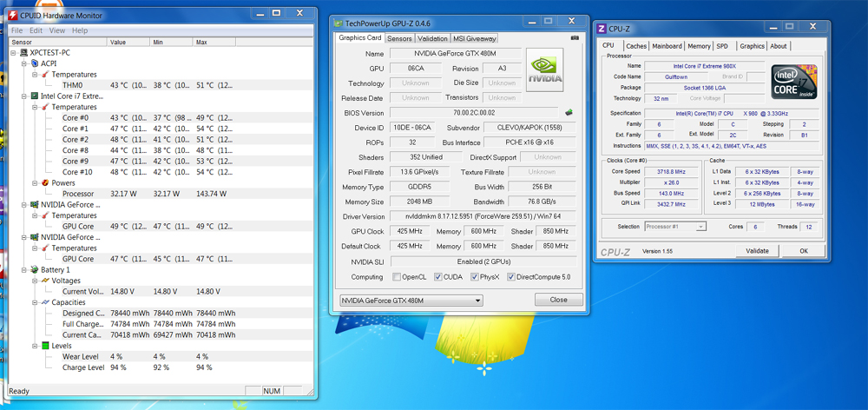This screenshot has width=868, height=410.
Task: Click the GPU-Z screenshot camera icon
Action: pyautogui.click(x=575, y=37)
